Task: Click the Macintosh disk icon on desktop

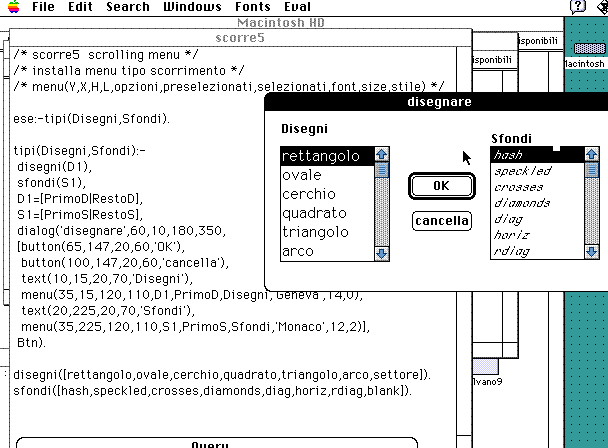Action: (589, 48)
